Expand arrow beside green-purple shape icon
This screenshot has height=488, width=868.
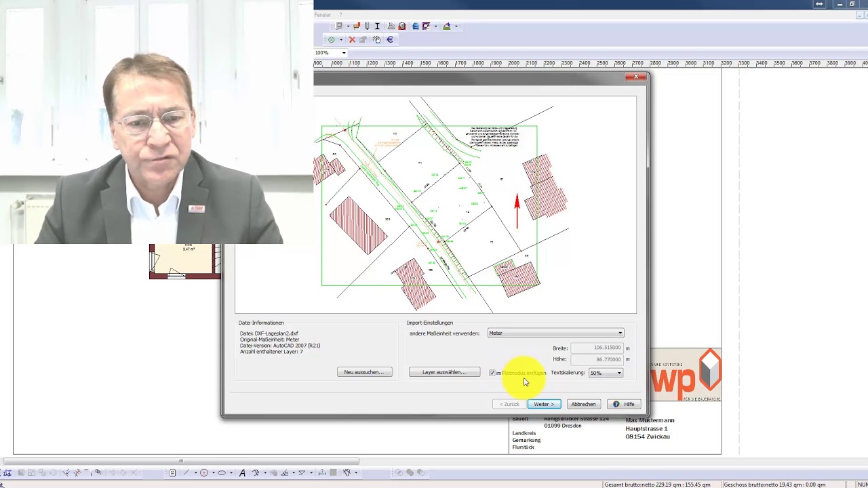pyautogui.click(x=456, y=26)
